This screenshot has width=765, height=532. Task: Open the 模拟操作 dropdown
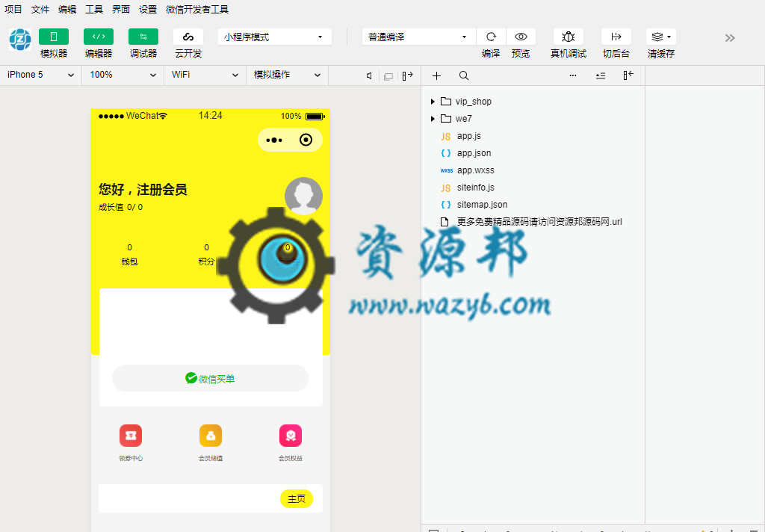click(287, 75)
